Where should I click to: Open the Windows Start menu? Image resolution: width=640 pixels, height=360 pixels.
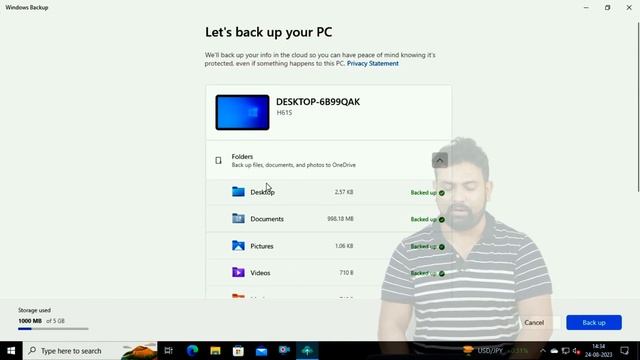[11, 351]
